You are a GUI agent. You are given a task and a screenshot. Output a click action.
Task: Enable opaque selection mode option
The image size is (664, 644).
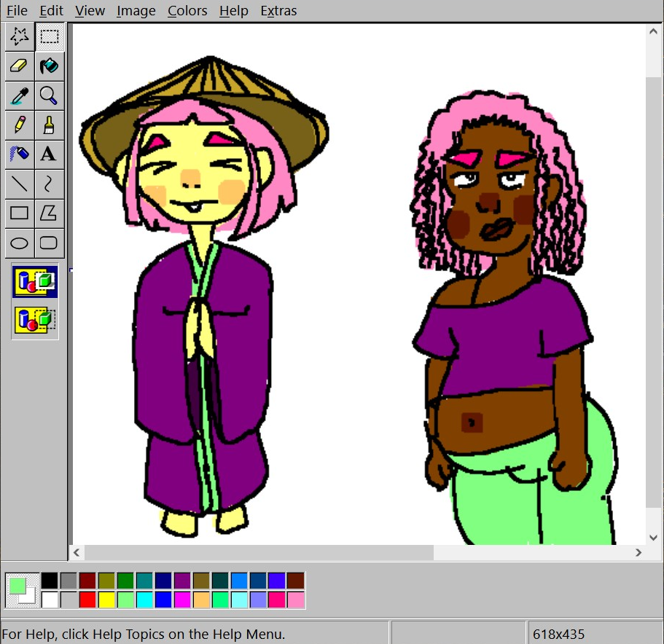coord(35,282)
